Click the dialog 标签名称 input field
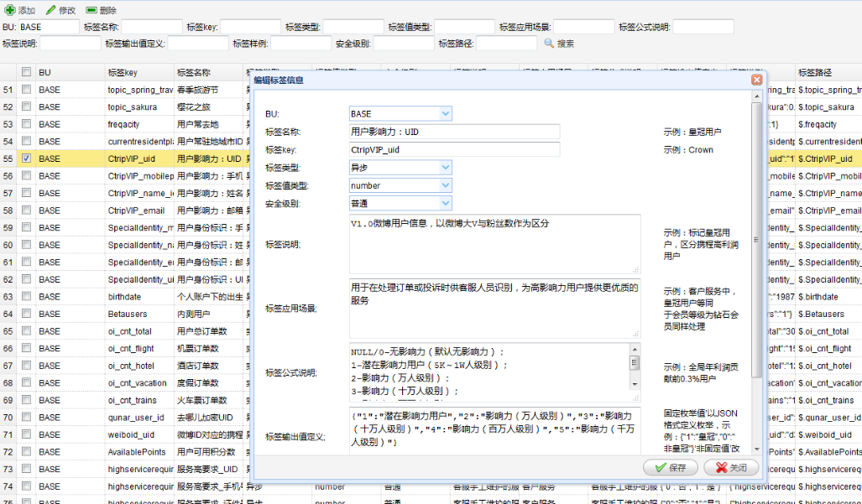 pyautogui.click(x=455, y=132)
